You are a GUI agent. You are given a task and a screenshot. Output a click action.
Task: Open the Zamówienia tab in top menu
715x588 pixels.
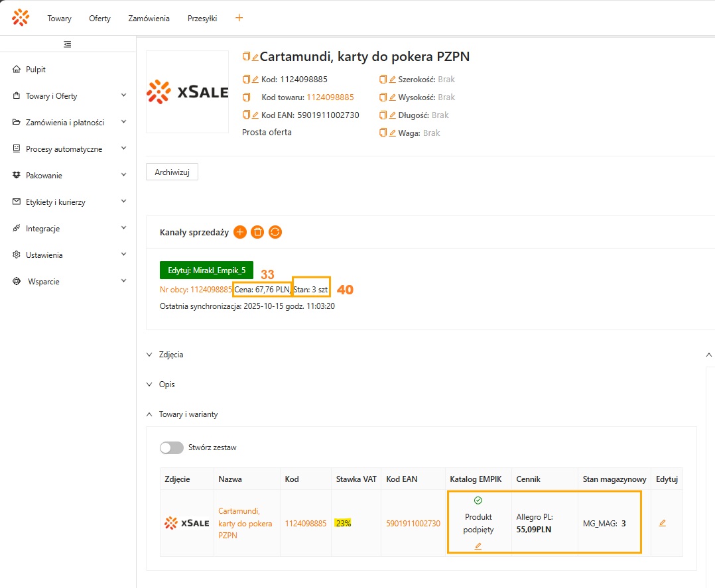pos(149,19)
